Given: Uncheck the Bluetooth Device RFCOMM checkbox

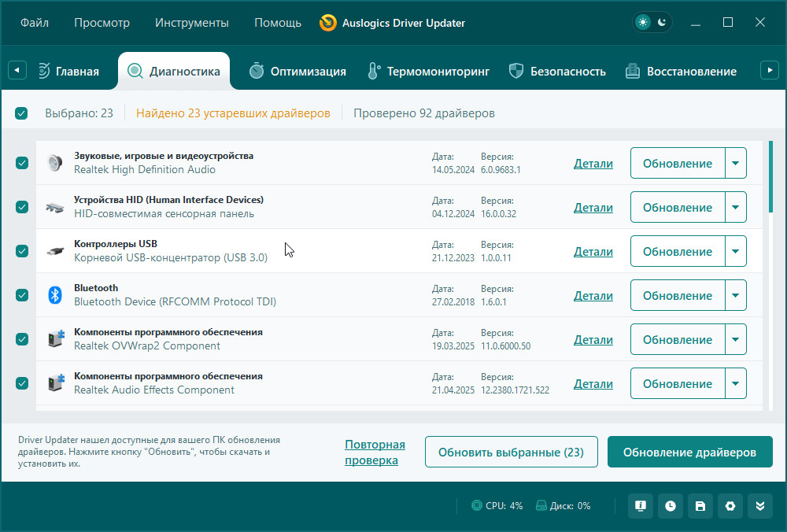Looking at the screenshot, I should (22, 295).
